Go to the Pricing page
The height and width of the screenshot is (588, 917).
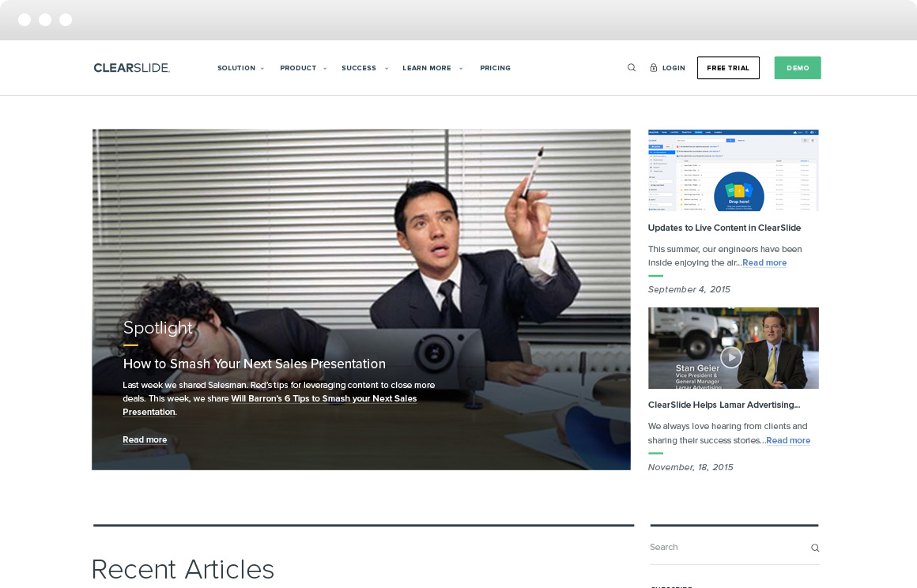point(495,68)
